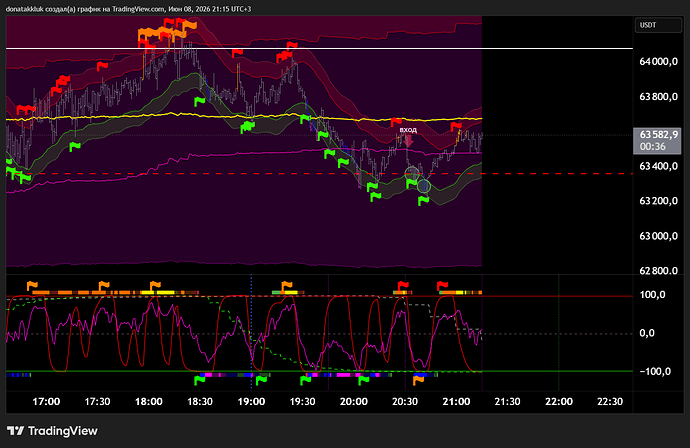Click the 17:30 time axis label
Viewport: 690px width, 448px height.
(97, 401)
